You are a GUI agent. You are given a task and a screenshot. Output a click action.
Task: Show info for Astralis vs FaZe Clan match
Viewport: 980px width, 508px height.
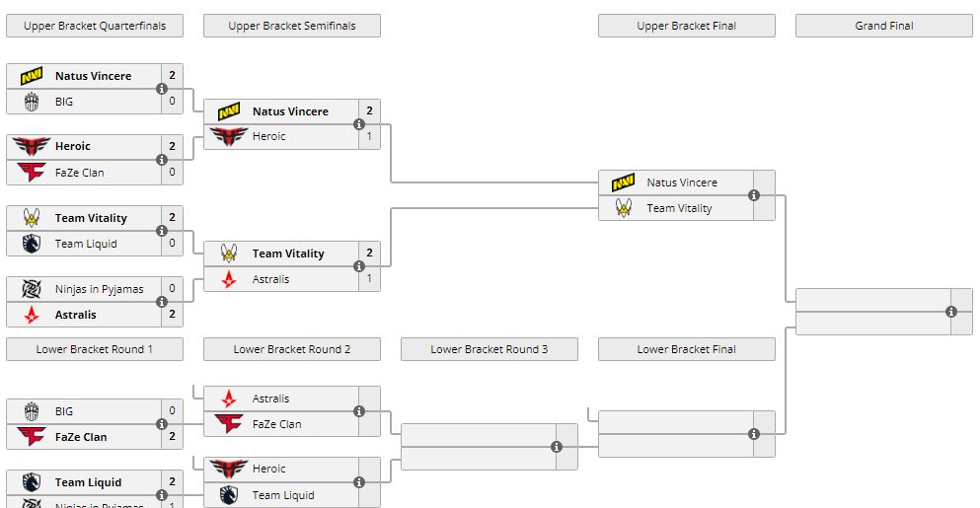click(359, 411)
